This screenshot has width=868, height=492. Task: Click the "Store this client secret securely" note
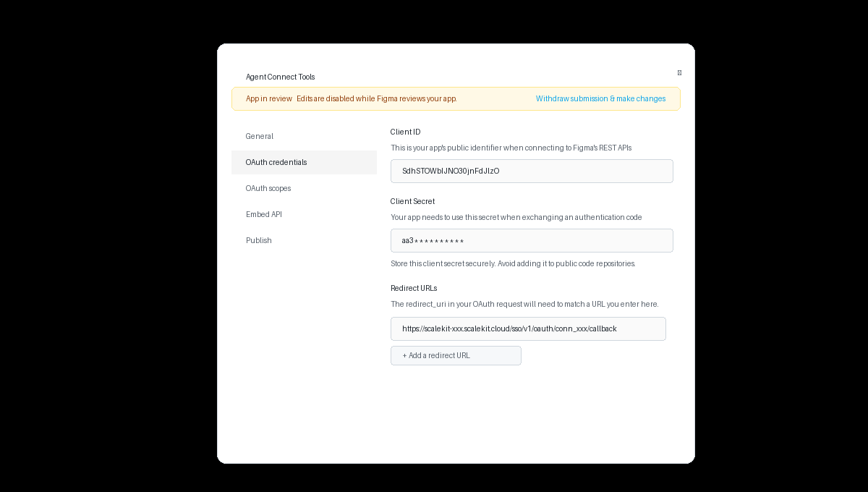point(513,263)
